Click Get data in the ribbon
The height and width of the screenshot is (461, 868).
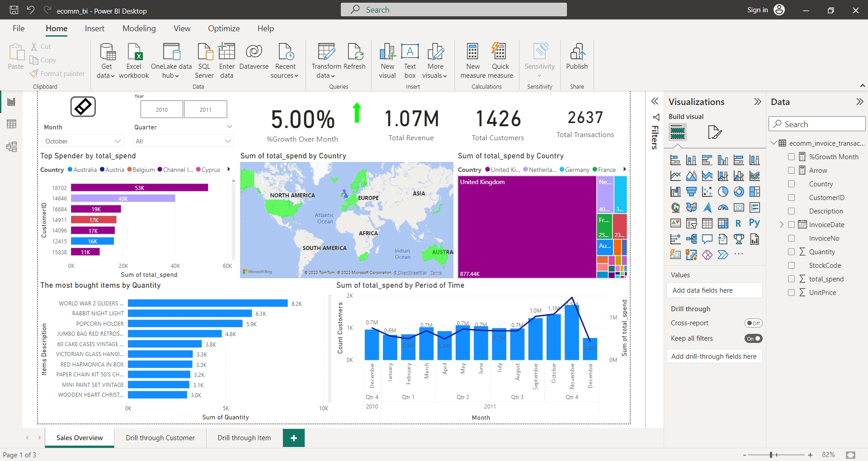[107, 61]
